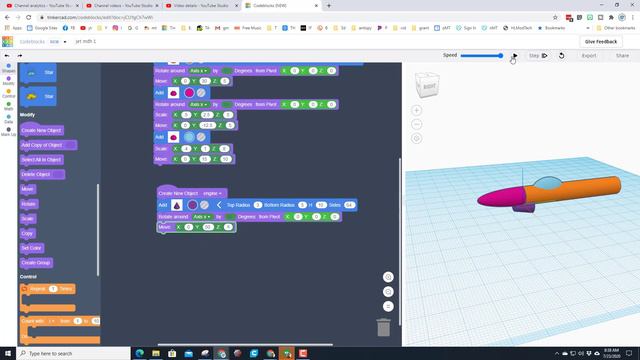Click the workspace zoom-in circle button
The image size is (640, 360).
coord(388,277)
